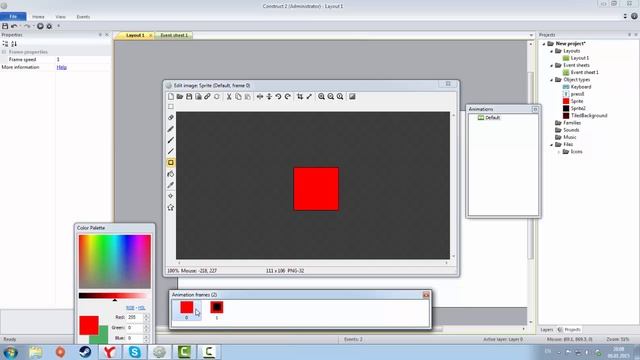
Task: Click the Cut scissors icon in editor toolbar
Action: tap(229, 97)
